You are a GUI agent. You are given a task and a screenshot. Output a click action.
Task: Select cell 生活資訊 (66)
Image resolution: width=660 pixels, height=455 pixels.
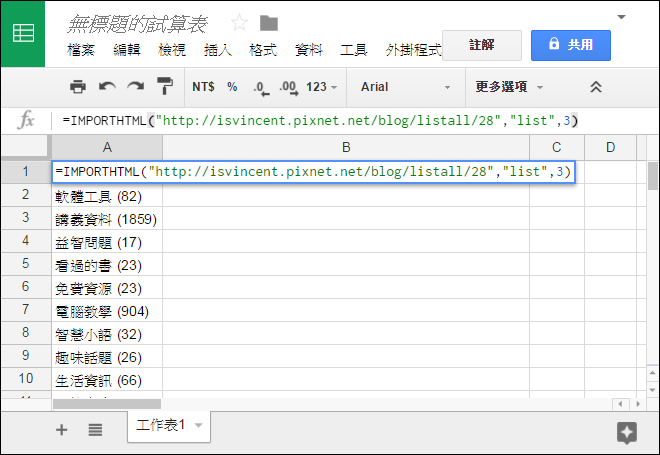[x=107, y=379]
